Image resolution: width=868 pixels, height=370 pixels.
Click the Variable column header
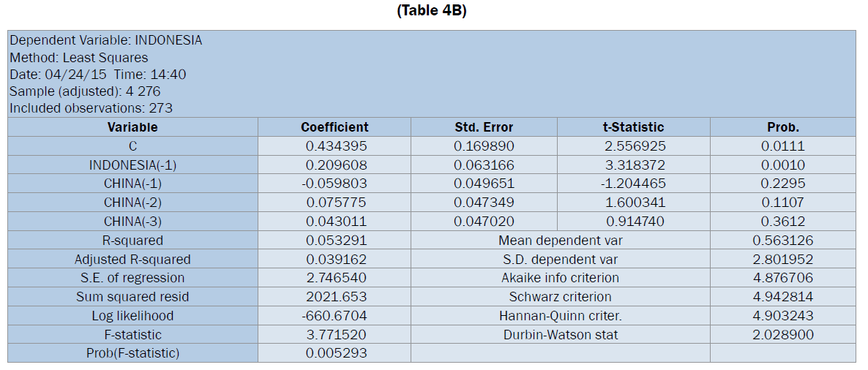pyautogui.click(x=132, y=127)
